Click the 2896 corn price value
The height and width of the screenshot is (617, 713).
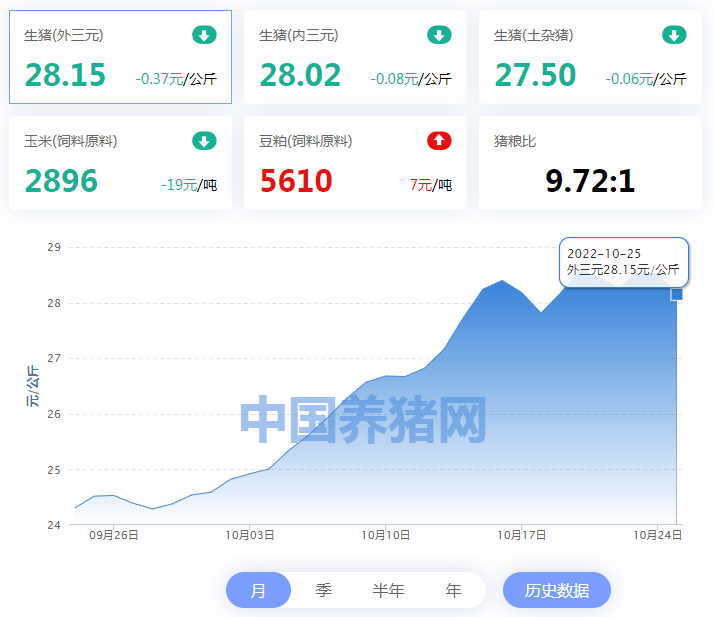point(61,181)
